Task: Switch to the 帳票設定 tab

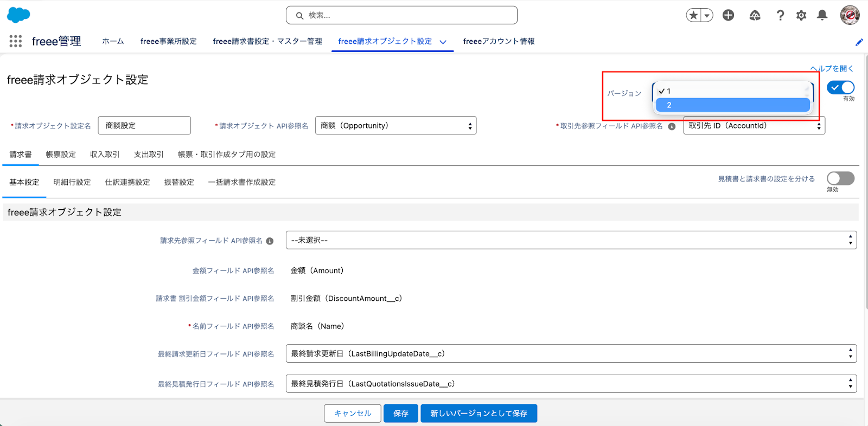Action: [x=61, y=154]
